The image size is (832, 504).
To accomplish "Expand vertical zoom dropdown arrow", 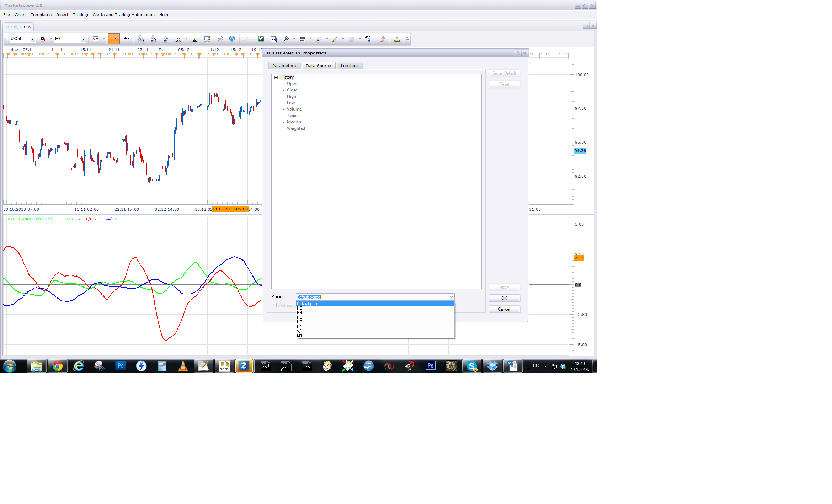I will pos(186,39).
